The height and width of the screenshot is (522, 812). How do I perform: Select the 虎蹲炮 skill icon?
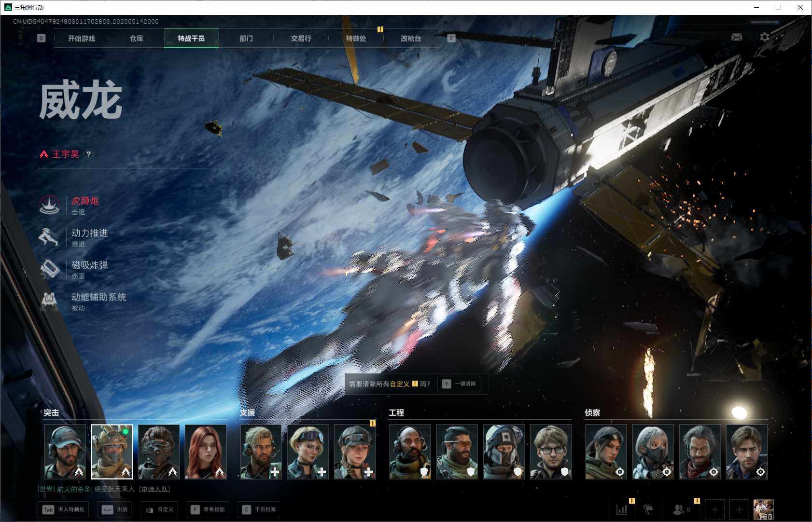(49, 205)
